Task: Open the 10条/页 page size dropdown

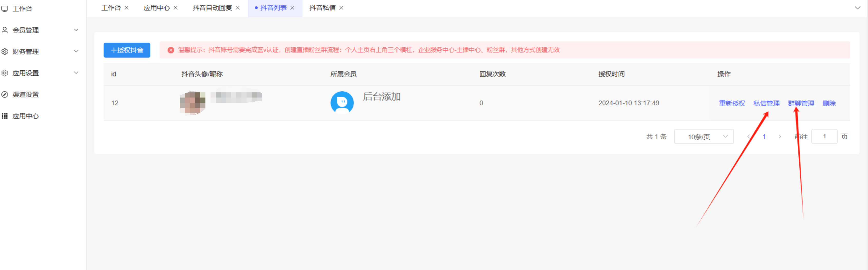Action: click(704, 137)
